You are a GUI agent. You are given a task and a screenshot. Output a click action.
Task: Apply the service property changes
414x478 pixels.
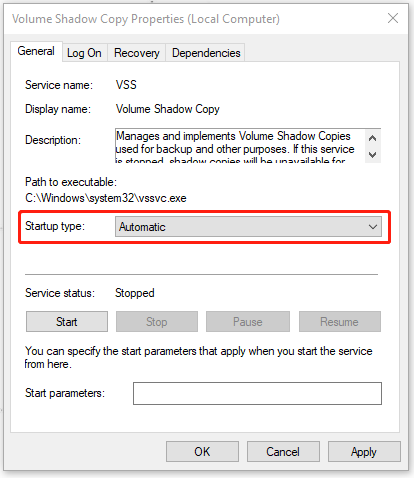pos(364,452)
